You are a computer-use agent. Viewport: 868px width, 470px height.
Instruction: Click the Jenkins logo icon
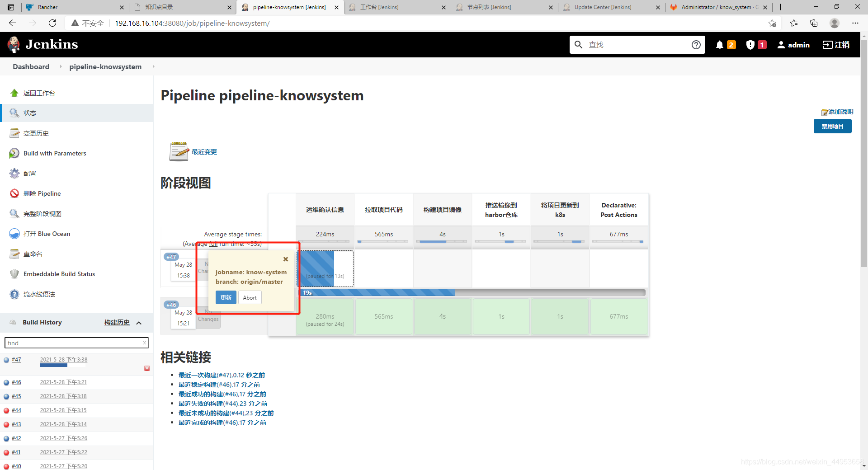click(x=14, y=44)
